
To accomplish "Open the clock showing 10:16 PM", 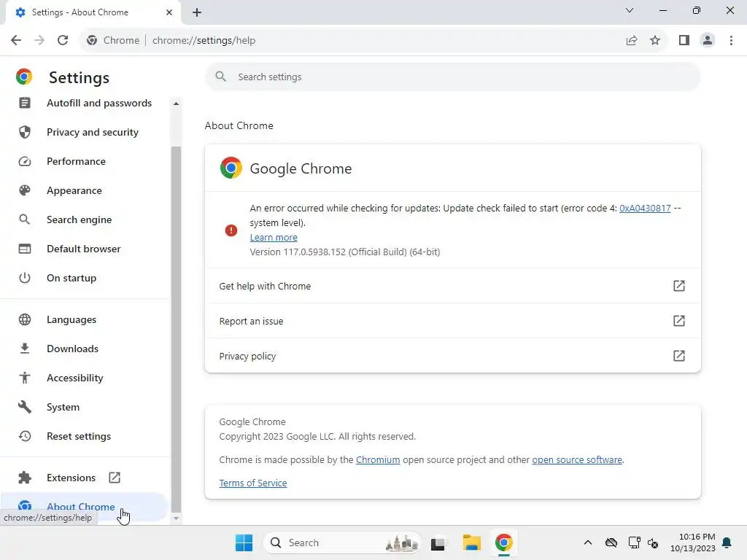I will tap(693, 542).
